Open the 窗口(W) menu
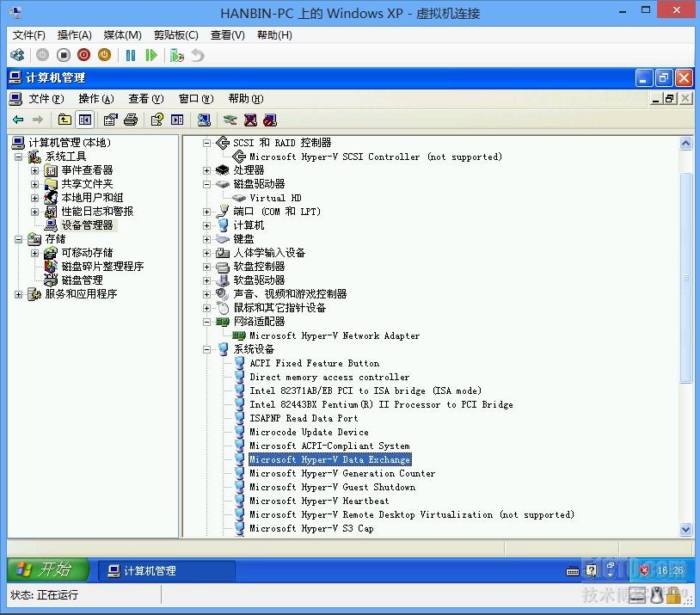The width and height of the screenshot is (700, 615). point(196,99)
